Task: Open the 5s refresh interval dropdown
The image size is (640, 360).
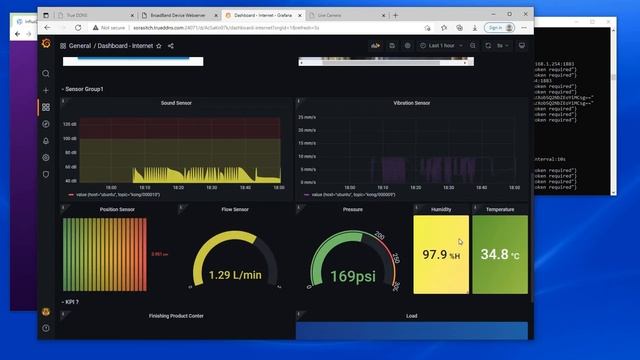Action: coord(502,45)
